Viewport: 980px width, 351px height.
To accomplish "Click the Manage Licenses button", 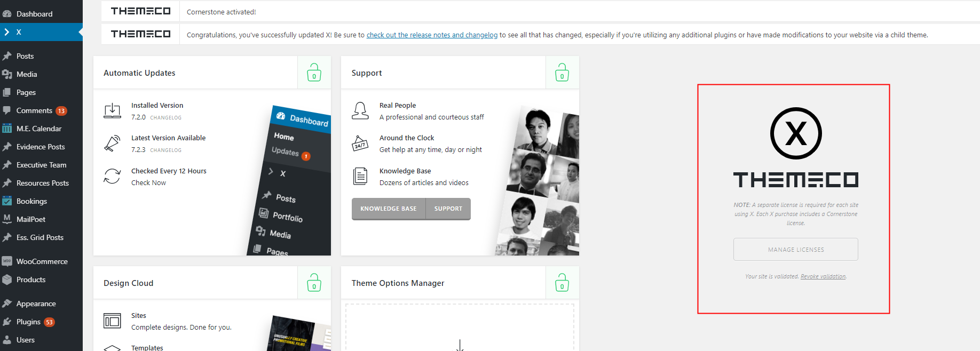I will click(x=796, y=249).
